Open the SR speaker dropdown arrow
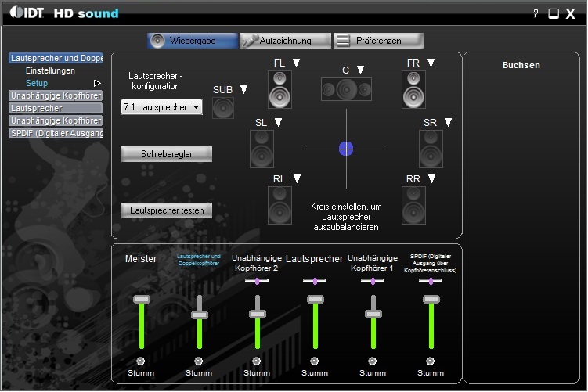The width and height of the screenshot is (588, 392). (448, 122)
